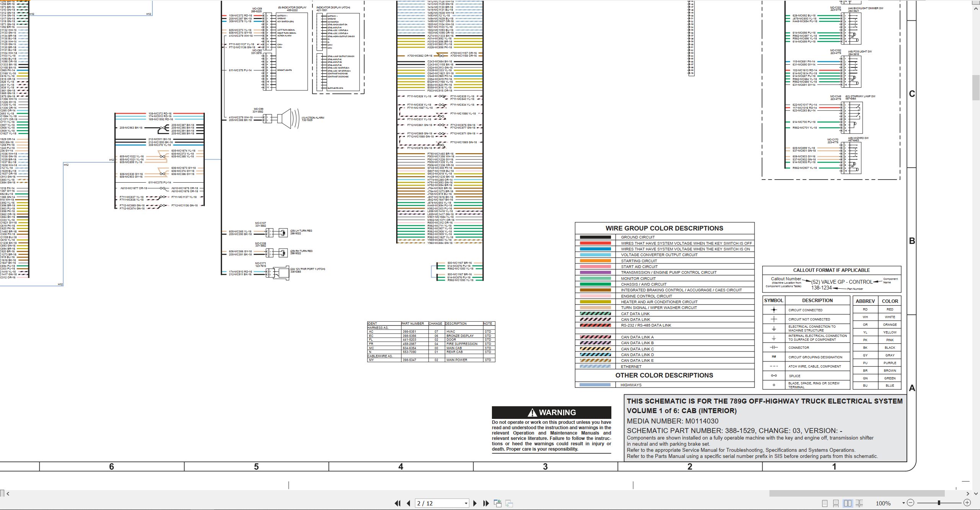Image resolution: width=980 pixels, height=510 pixels.
Task: Click grid row letter B
Action: tap(912, 241)
